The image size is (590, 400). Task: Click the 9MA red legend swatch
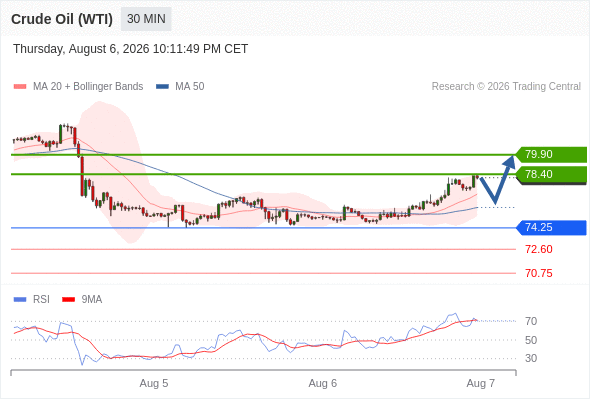(x=68, y=300)
